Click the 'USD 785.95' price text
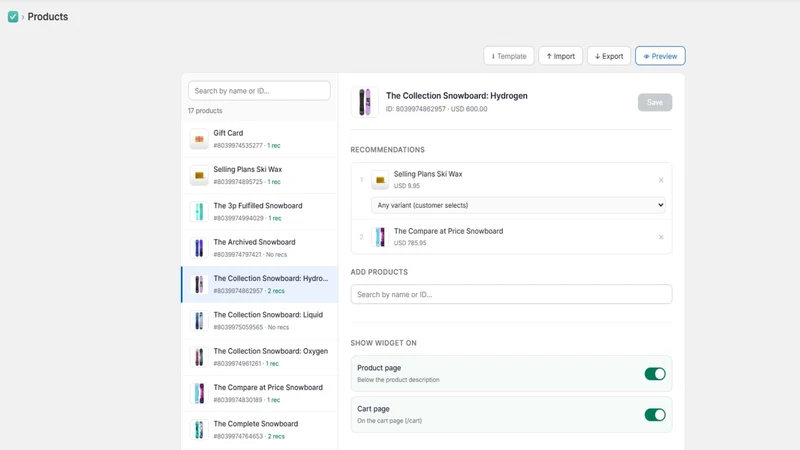Screen dimensions: 800x450 click(x=410, y=243)
